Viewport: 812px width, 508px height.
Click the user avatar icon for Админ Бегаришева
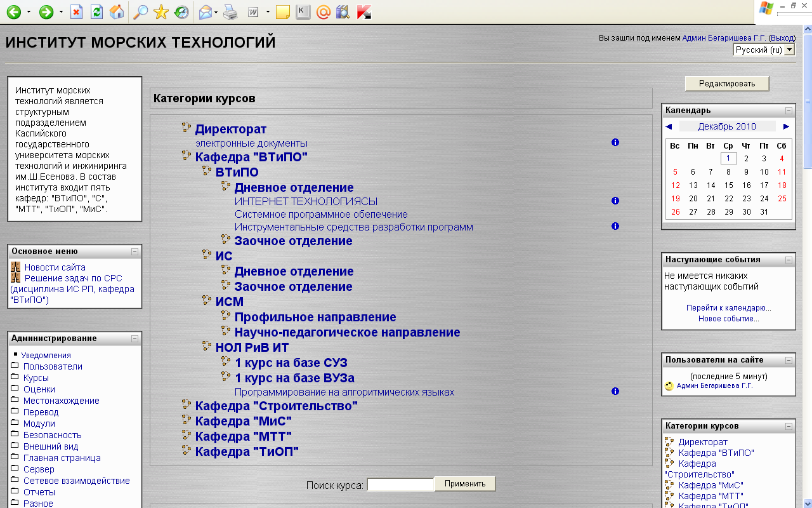[669, 386]
